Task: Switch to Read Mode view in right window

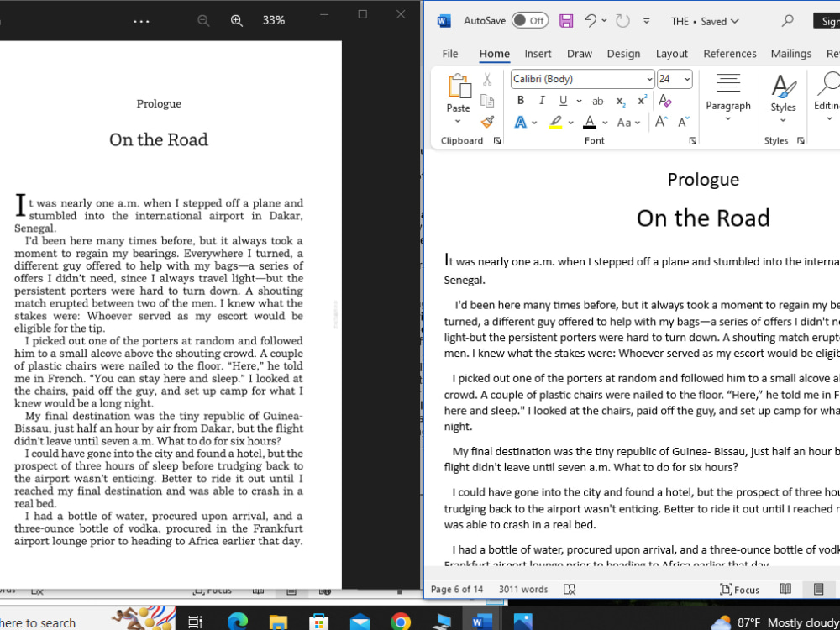Action: pos(785,590)
